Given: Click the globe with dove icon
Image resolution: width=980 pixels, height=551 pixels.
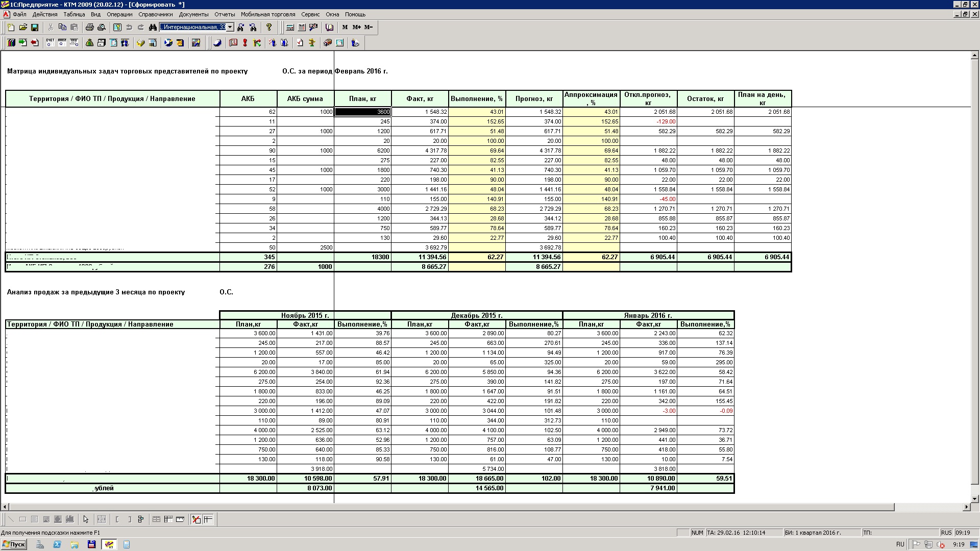Looking at the screenshot, I should 168,43.
